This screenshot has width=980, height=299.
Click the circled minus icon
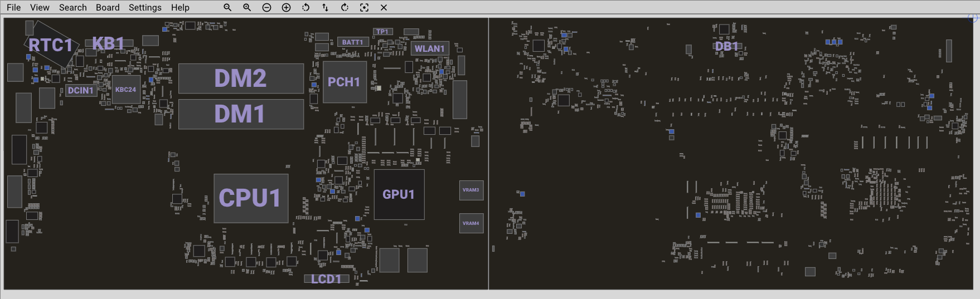(x=266, y=7)
